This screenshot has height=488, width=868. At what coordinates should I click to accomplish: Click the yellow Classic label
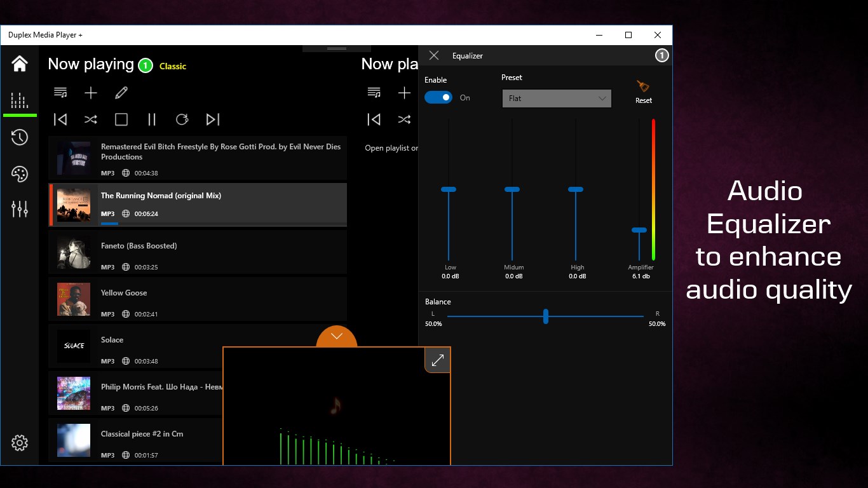[x=173, y=66]
